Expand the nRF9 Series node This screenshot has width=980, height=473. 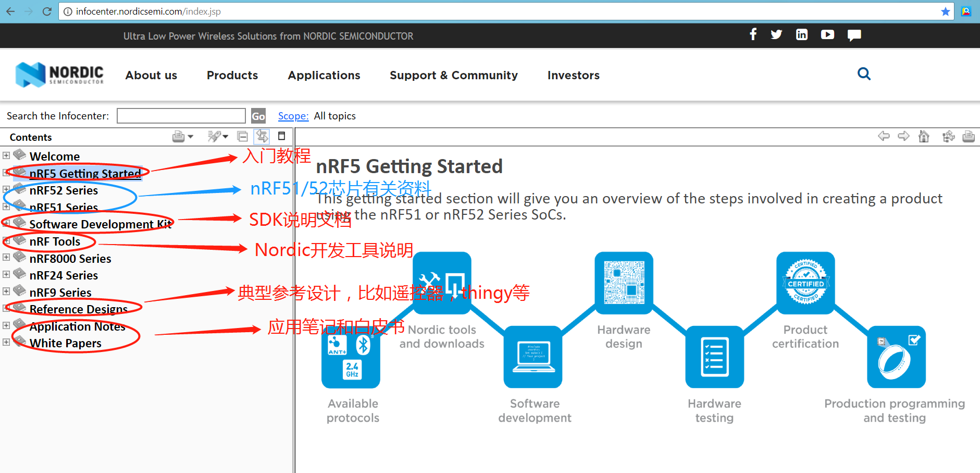(x=6, y=291)
